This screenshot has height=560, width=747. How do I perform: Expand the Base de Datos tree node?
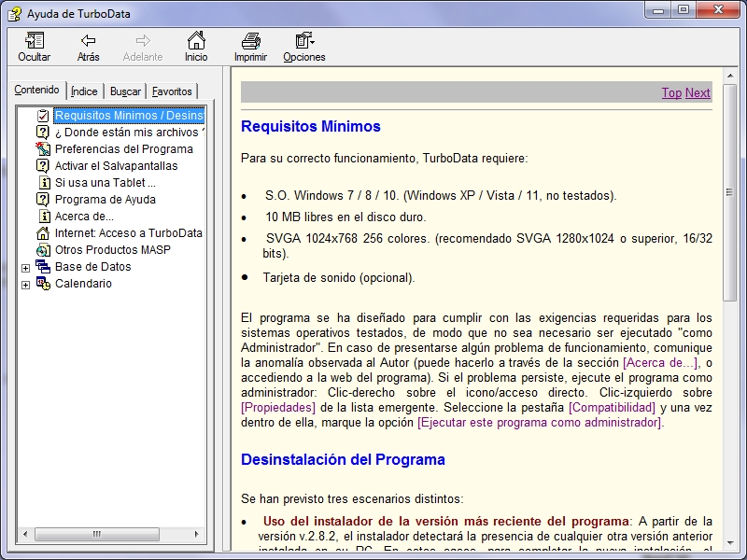click(x=25, y=268)
